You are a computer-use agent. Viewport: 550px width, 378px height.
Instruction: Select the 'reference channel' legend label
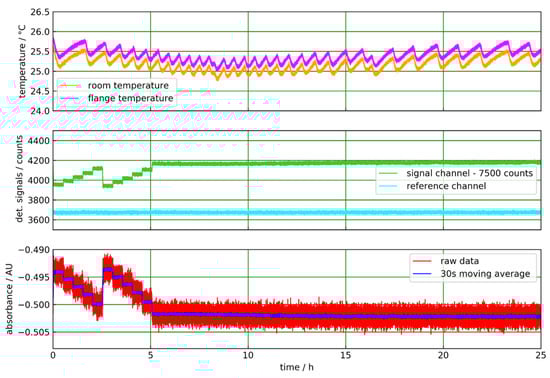pos(446,186)
